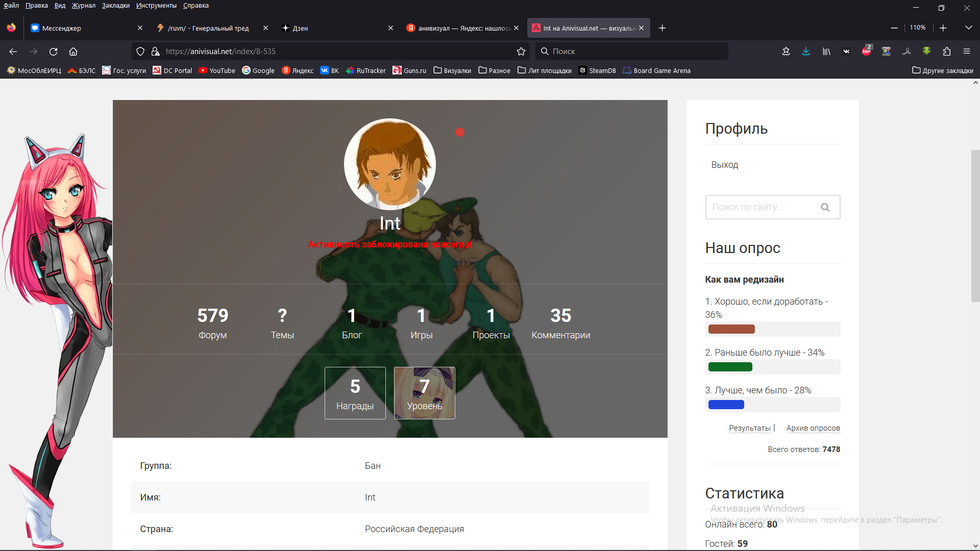The height and width of the screenshot is (551, 980).
Task: Open the Firefox hamburger application menu
Action: tap(967, 51)
